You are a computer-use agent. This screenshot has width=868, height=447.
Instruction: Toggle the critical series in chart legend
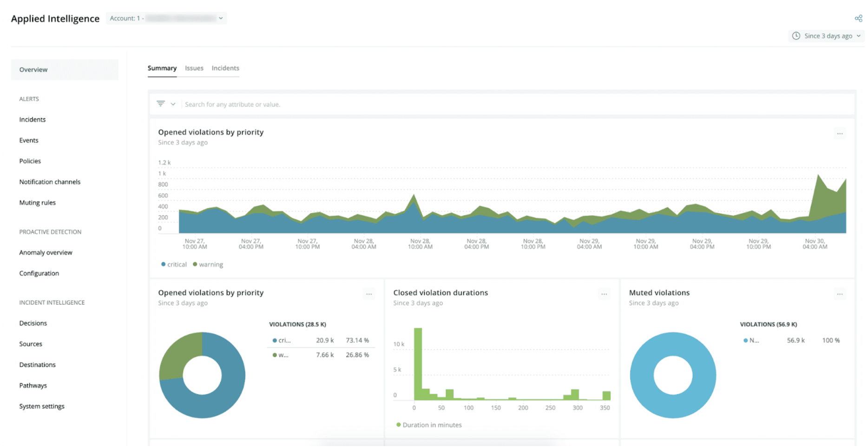pos(174,264)
